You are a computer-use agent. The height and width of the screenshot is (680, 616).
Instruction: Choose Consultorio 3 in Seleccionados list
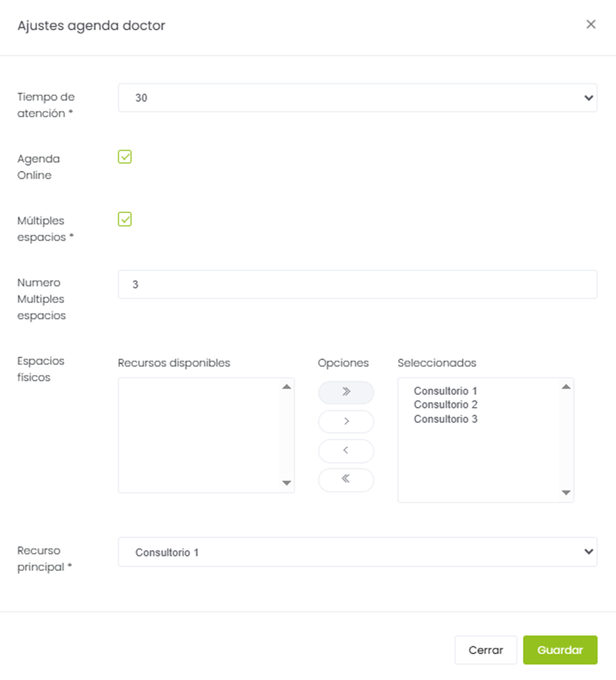coord(446,419)
